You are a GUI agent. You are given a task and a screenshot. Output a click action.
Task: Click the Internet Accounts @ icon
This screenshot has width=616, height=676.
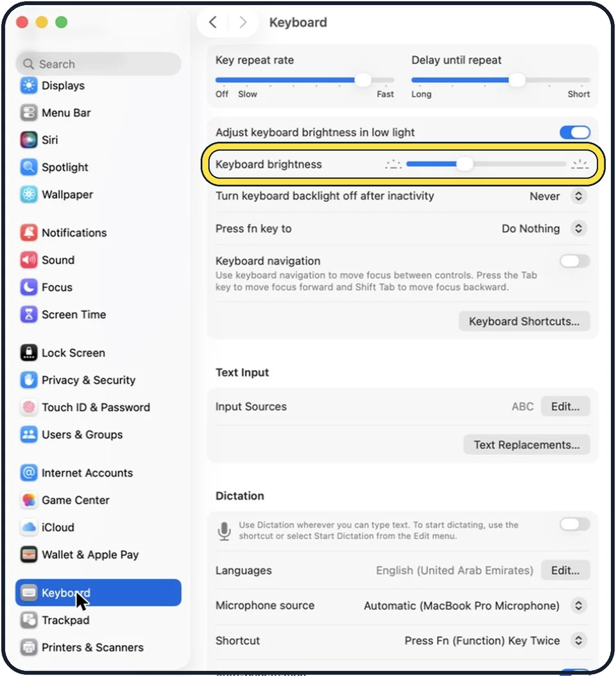29,473
